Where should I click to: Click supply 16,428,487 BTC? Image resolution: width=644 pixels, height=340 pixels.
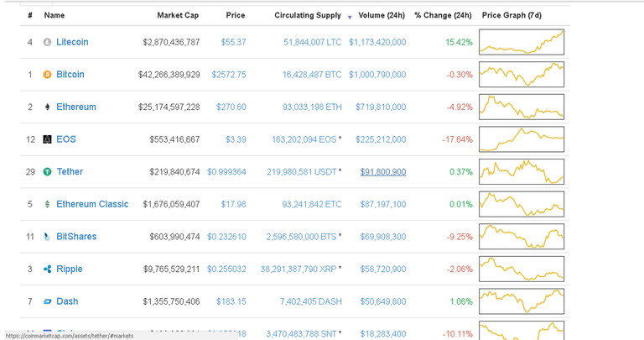tap(312, 75)
